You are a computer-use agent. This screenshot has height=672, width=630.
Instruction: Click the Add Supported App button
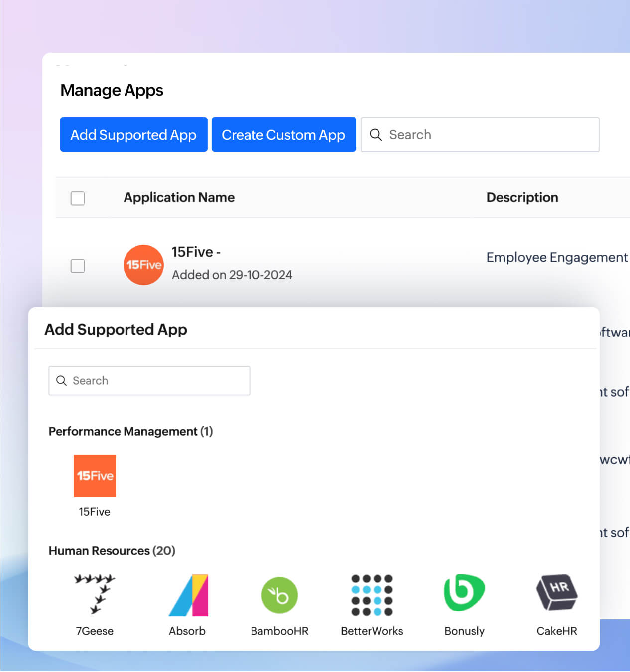[133, 134]
